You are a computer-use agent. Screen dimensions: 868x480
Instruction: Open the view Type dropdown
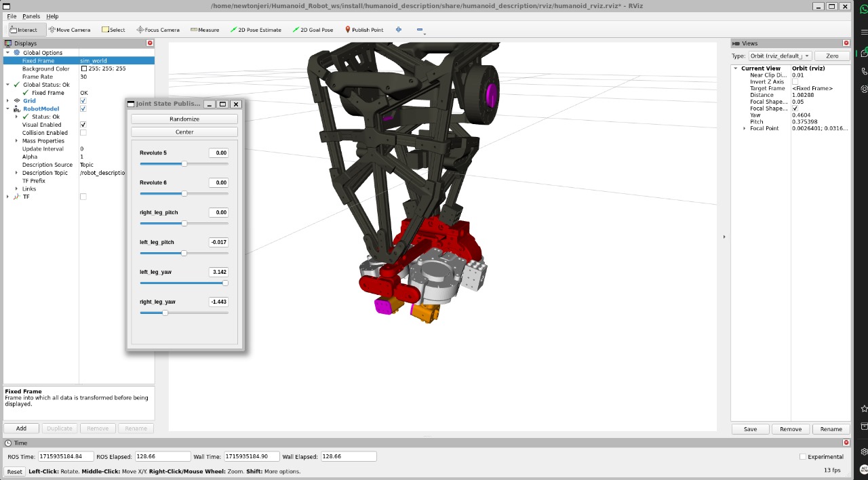[779, 56]
